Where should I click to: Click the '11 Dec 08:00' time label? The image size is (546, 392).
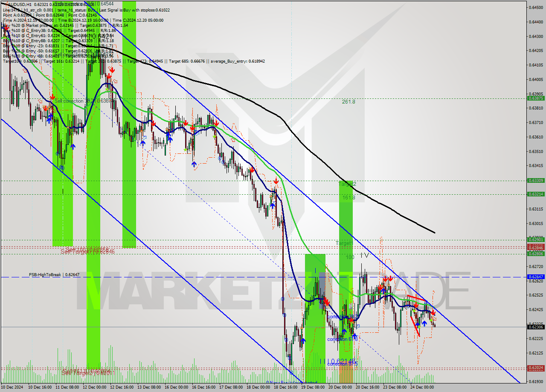[x=67, y=387]
